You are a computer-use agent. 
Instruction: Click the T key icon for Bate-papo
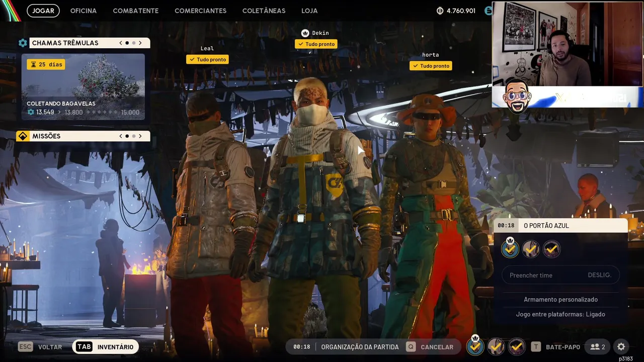[536, 347]
